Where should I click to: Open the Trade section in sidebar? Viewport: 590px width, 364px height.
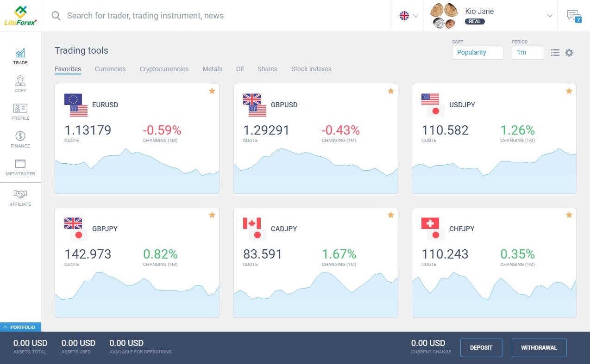click(x=20, y=56)
